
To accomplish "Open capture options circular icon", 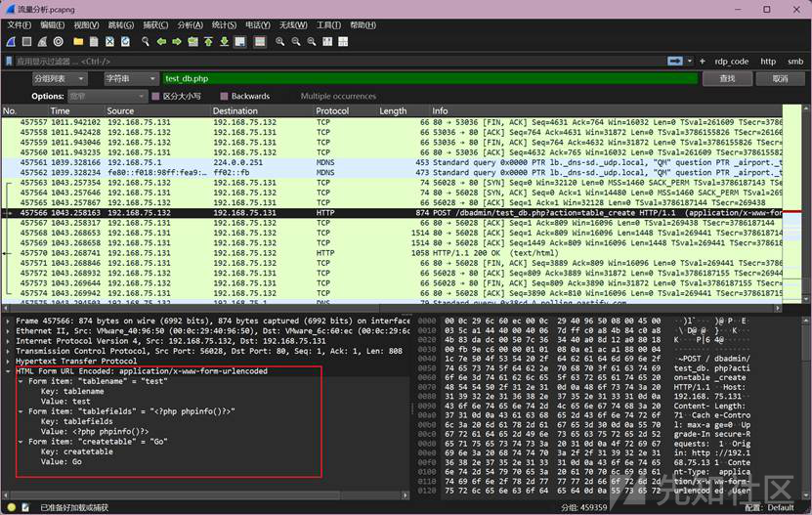I will coord(59,41).
